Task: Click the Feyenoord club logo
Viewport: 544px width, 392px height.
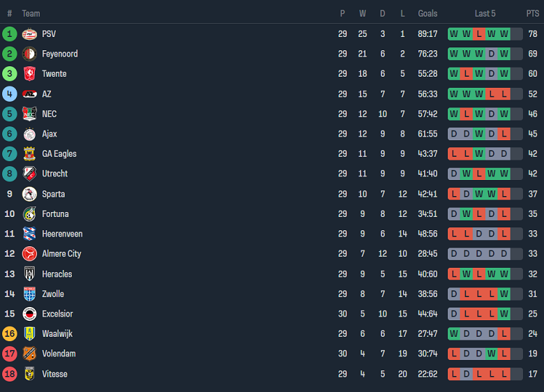Action: [29, 54]
